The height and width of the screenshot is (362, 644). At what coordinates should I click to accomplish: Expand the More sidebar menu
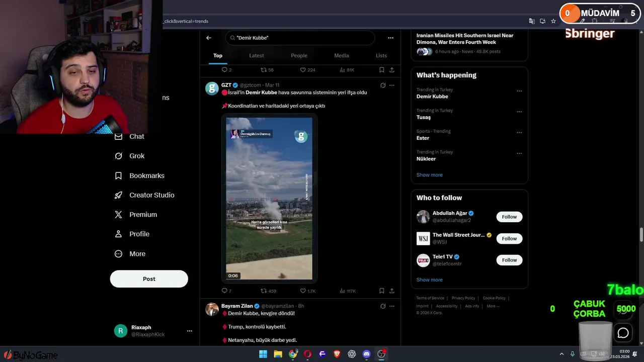tap(130, 254)
